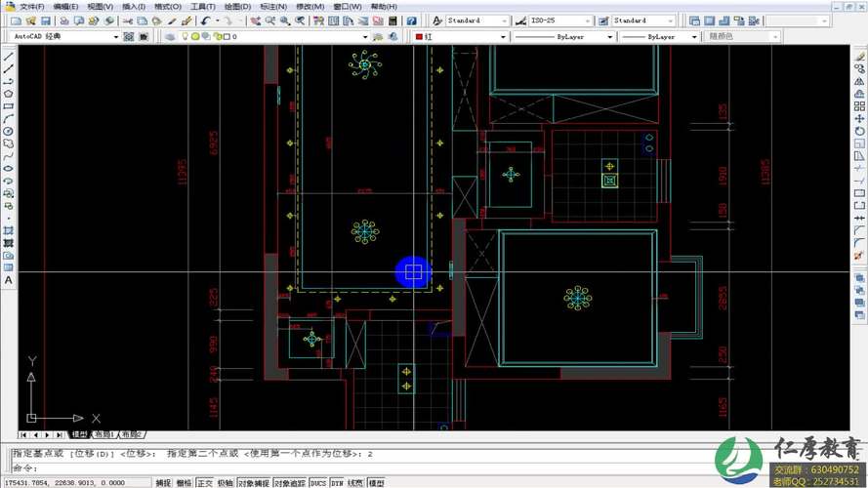Select the Line draw tool

pyautogui.click(x=9, y=57)
